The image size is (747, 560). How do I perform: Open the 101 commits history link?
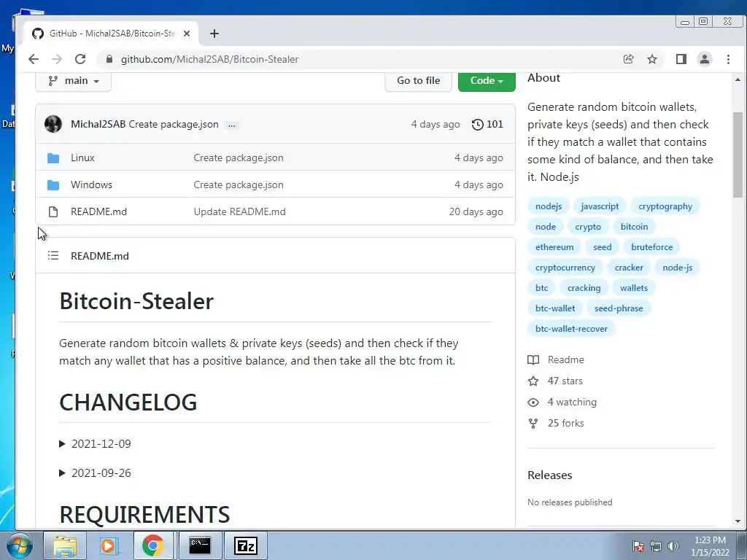487,124
